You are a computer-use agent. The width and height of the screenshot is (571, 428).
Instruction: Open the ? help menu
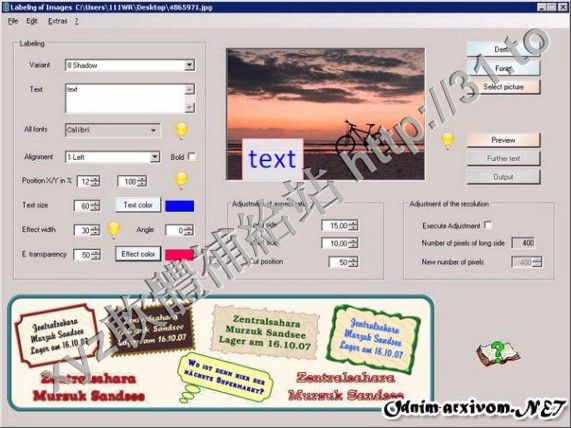tap(76, 21)
